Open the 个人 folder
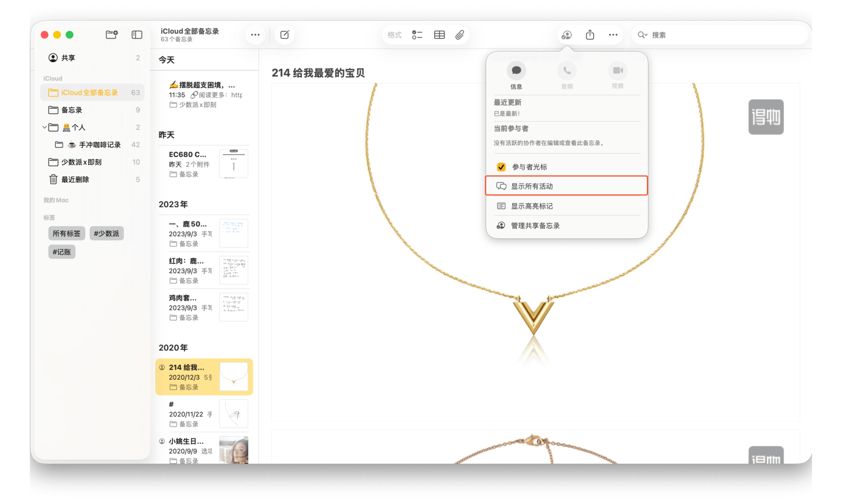 point(92,127)
